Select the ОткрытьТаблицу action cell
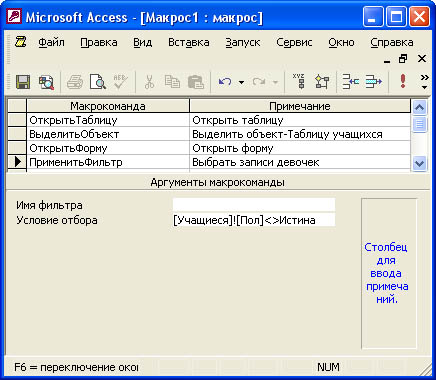The height and width of the screenshot is (380, 436). [x=108, y=120]
